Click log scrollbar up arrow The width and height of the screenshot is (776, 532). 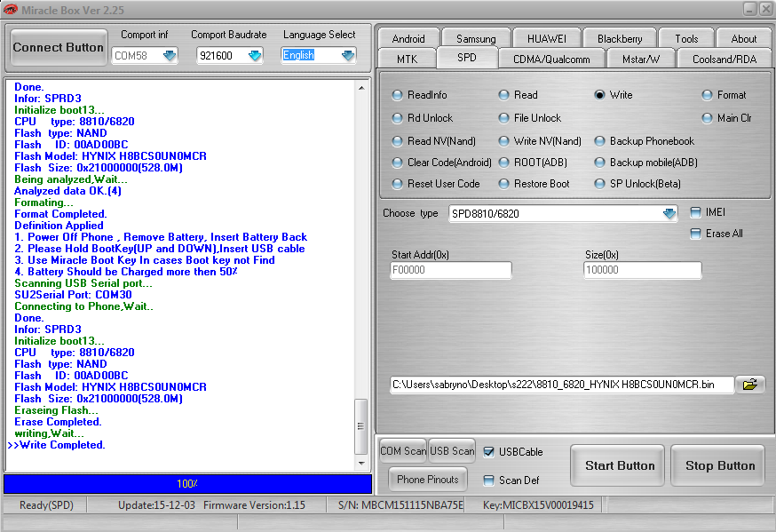tap(361, 88)
